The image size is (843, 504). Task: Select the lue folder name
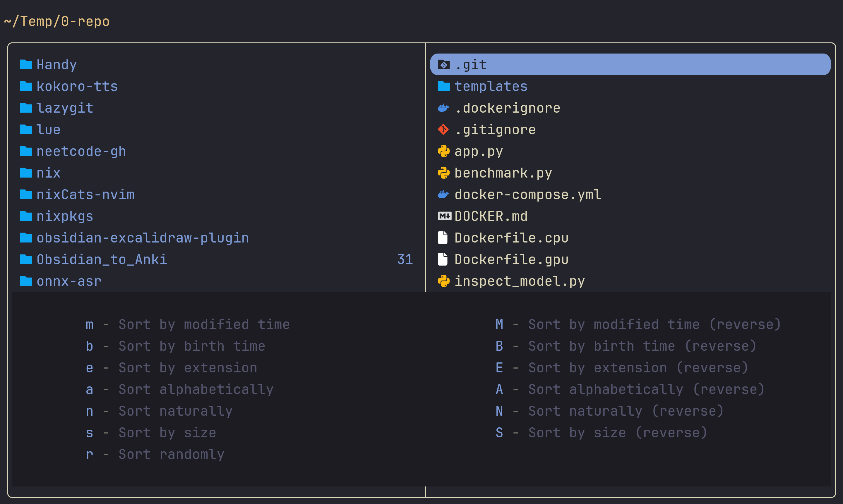point(49,129)
